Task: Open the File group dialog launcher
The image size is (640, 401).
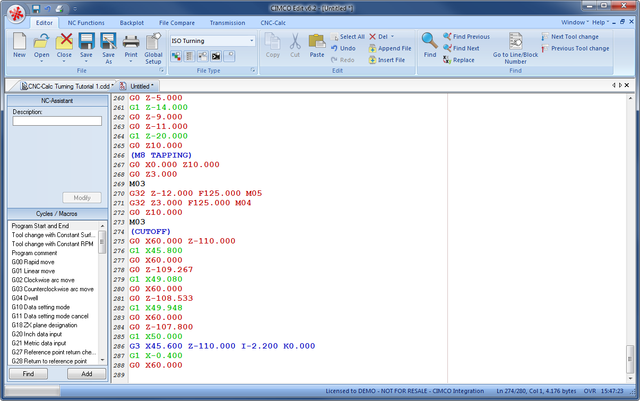Action: coord(162,71)
